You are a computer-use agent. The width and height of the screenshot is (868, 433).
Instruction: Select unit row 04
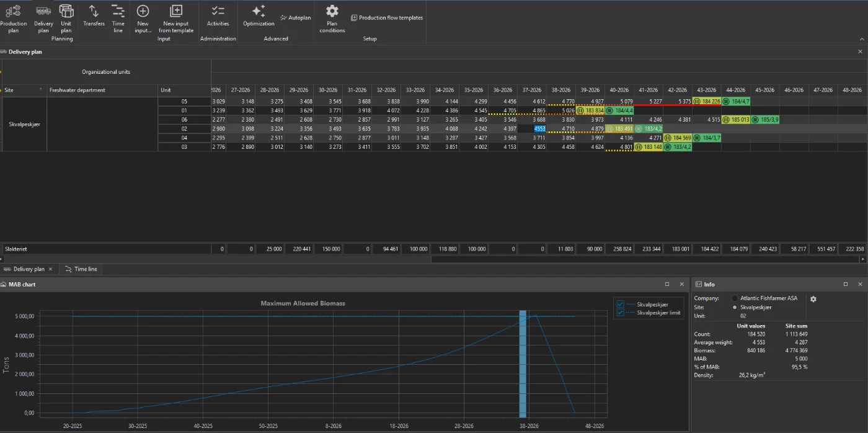[184, 138]
